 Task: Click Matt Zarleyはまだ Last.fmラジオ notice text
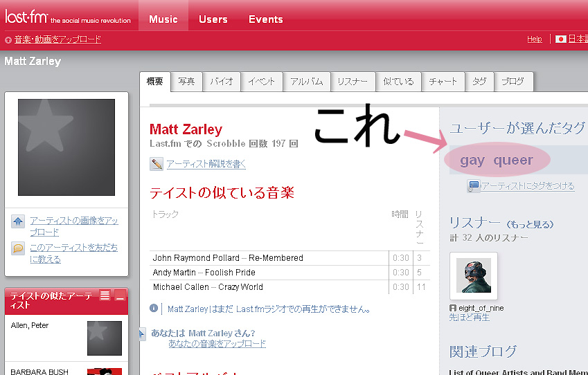tap(269, 309)
